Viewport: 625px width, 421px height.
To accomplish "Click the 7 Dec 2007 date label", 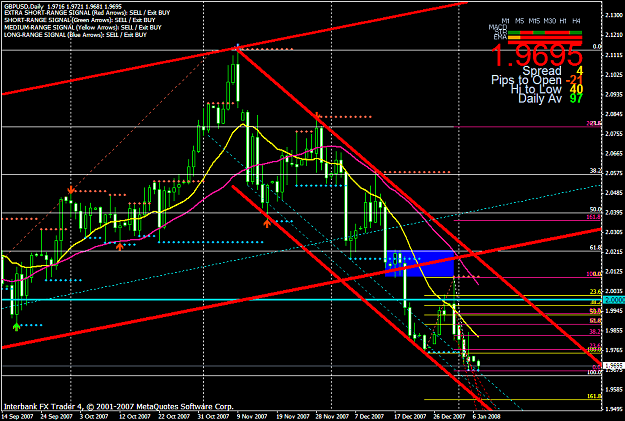I will pos(369,417).
